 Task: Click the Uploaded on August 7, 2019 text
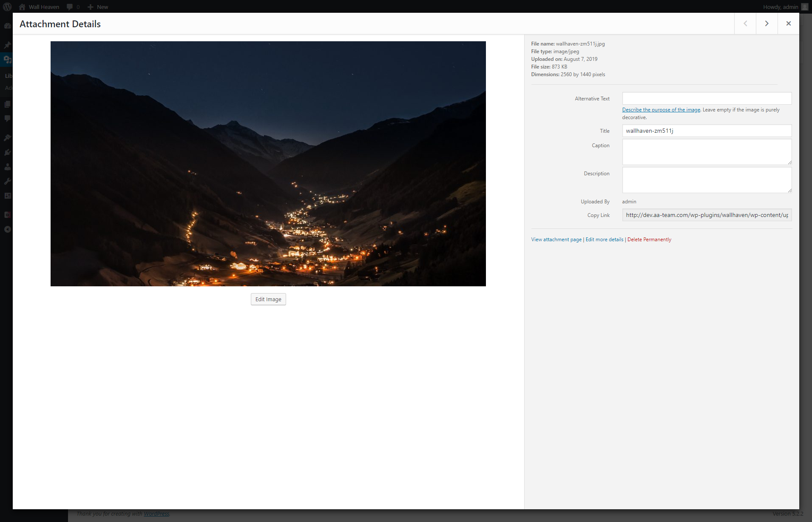(x=564, y=59)
